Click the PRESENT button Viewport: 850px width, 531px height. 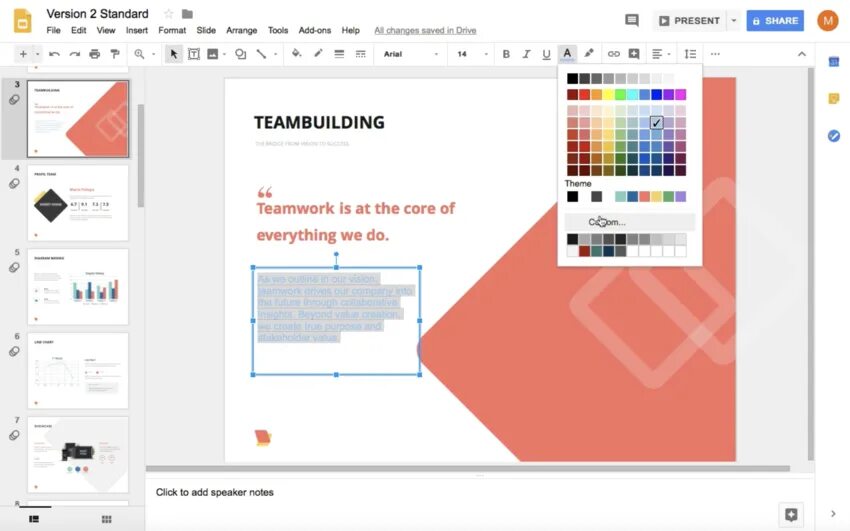point(690,21)
